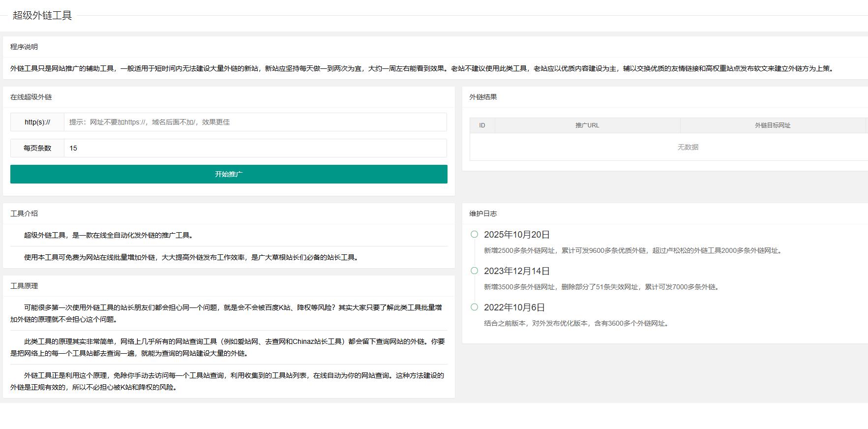Click the 工具原理 panel header
This screenshot has width=868, height=429.
pyautogui.click(x=24, y=286)
